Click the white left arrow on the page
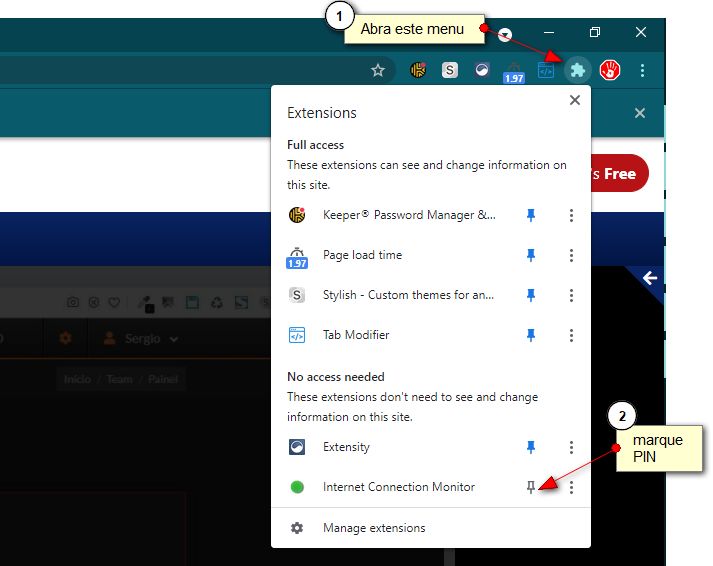The width and height of the screenshot is (713, 566). coord(650,278)
